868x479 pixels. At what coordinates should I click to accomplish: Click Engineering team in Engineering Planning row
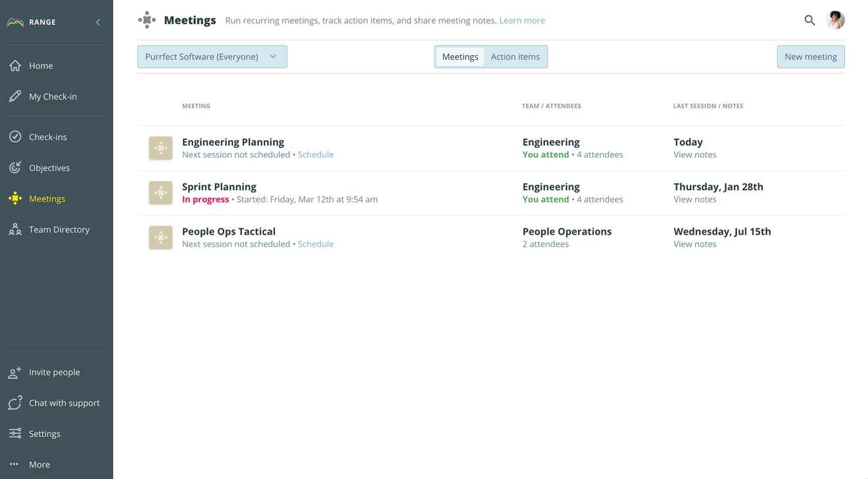(x=551, y=142)
